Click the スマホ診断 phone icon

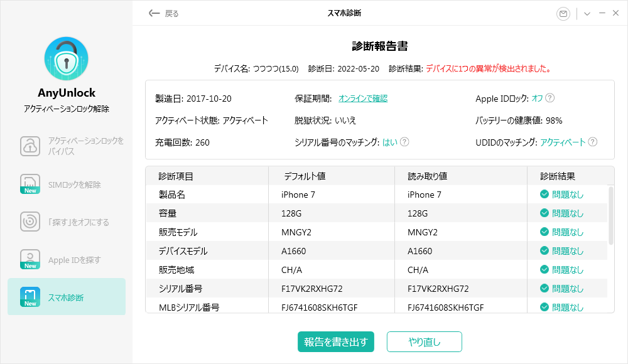tap(30, 297)
